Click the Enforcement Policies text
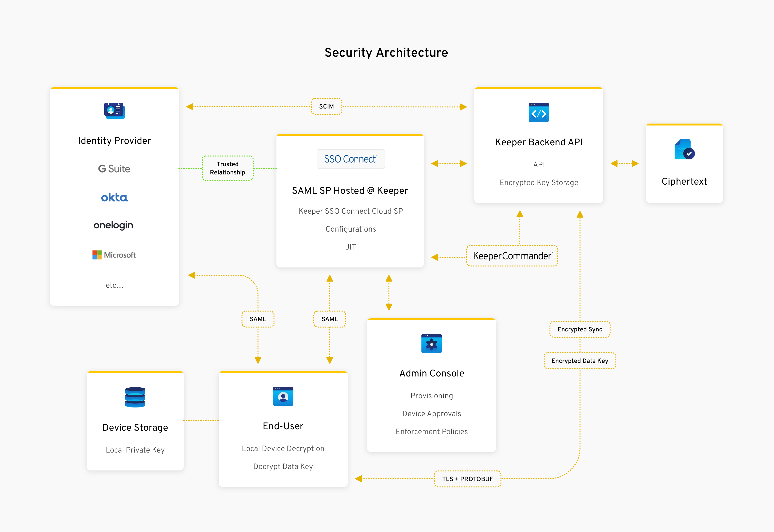 [x=432, y=432]
